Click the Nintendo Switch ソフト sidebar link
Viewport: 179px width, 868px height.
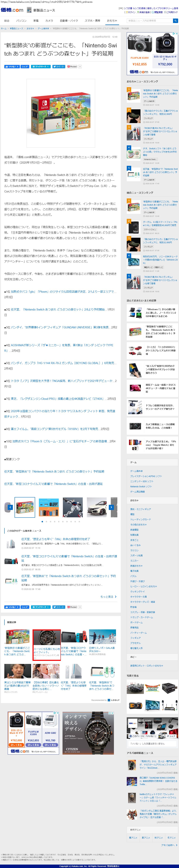[x=141, y=487]
